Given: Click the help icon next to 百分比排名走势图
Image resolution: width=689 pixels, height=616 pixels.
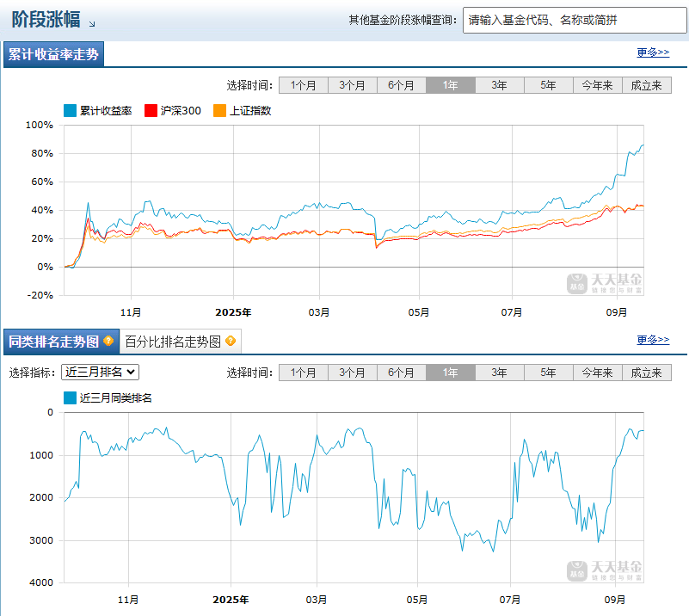Looking at the screenshot, I should tap(231, 341).
